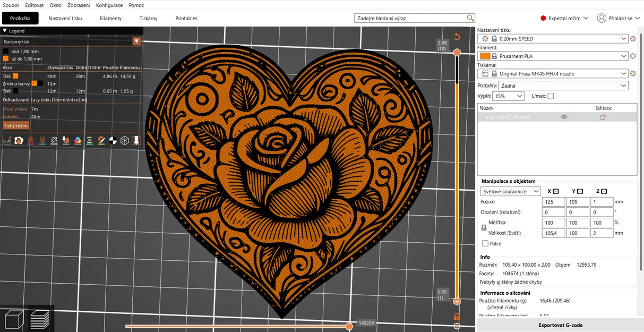
Task: Toggle pauses display with the hourglass icon
Action: pos(89,140)
